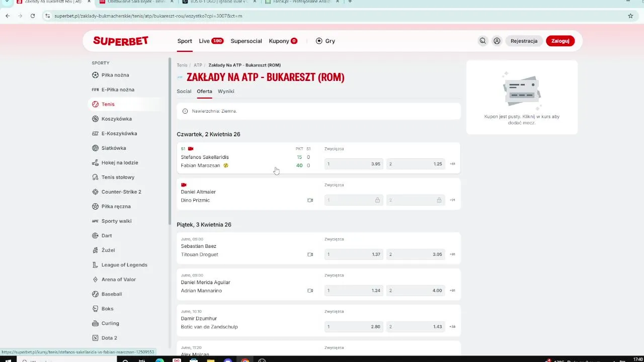Click the video stream icon for Baez vs Droguet
Viewport: 644px width, 362px height.
pos(310,254)
